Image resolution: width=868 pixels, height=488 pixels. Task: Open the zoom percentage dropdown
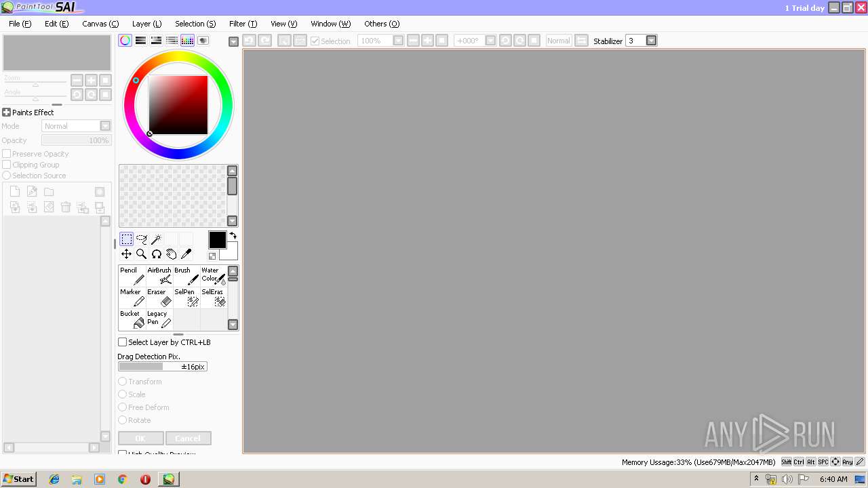(398, 41)
